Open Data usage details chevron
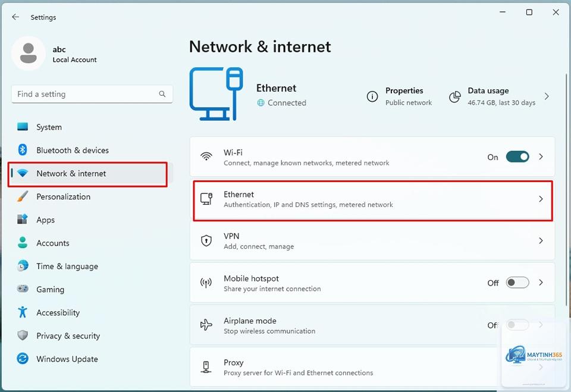This screenshot has height=392, width=571. (x=547, y=96)
